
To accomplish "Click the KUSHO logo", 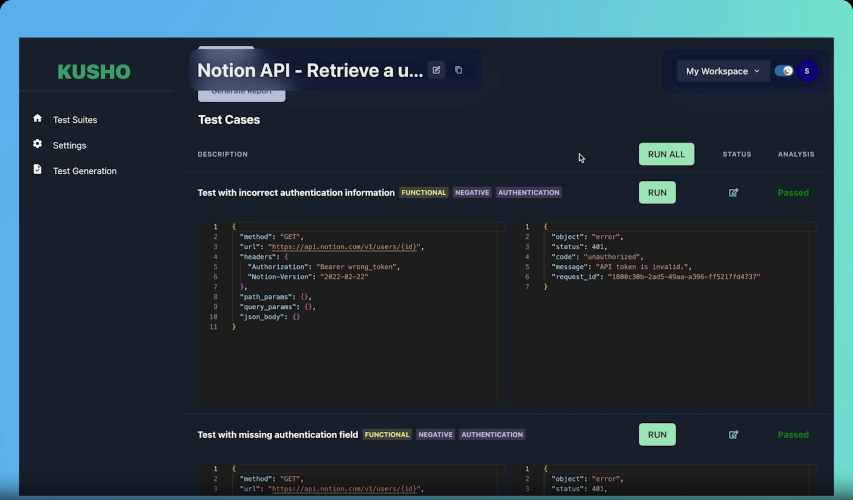I will (x=94, y=71).
